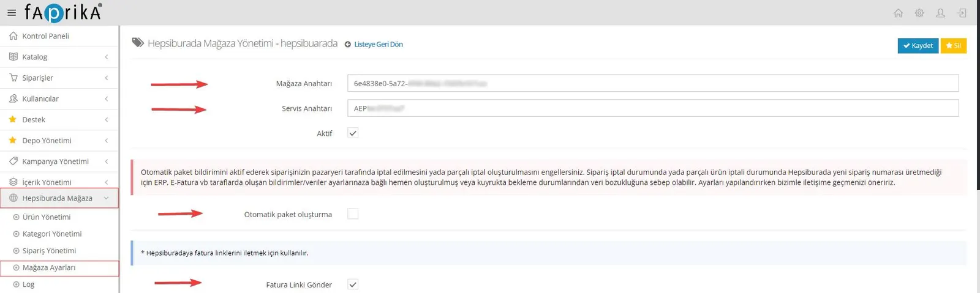Click the Hepsiburada Mağaza globe icon

[x=13, y=198]
